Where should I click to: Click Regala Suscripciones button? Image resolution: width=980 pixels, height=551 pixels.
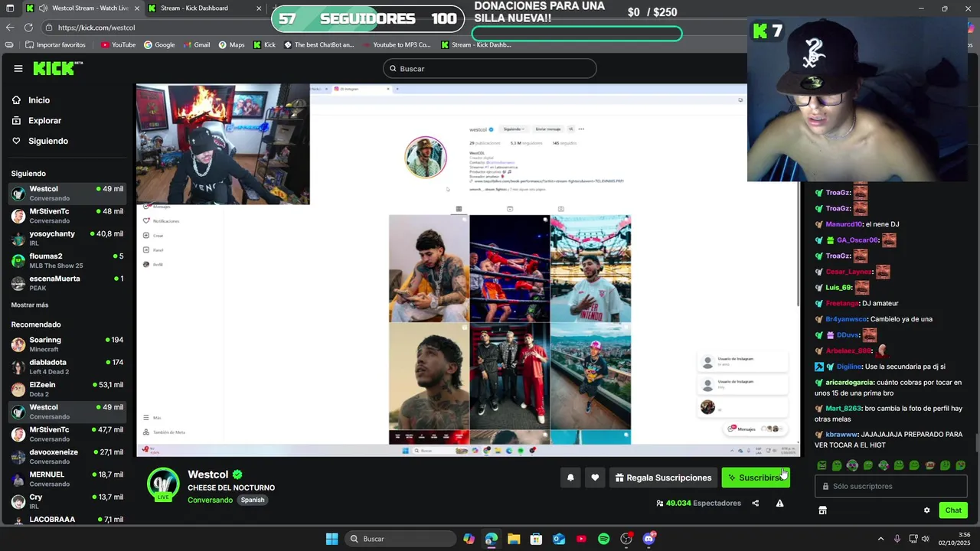tap(663, 478)
